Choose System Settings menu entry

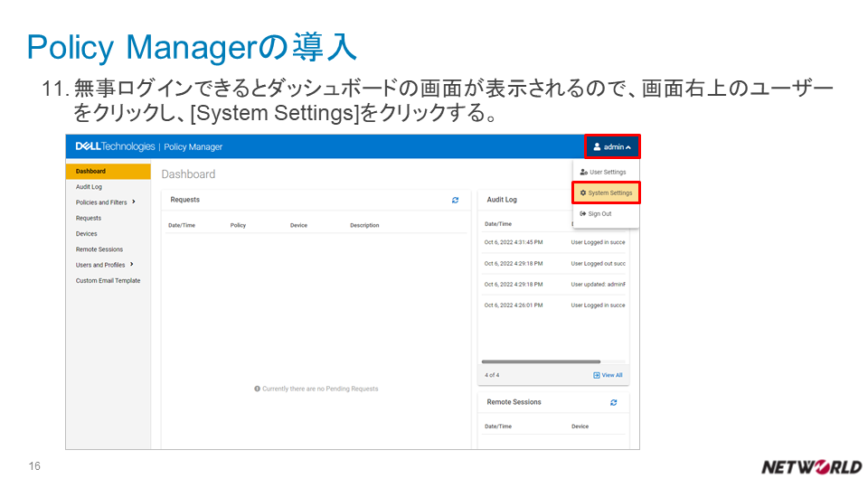tap(606, 192)
